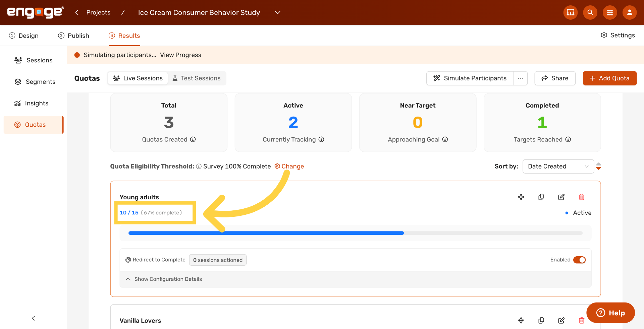This screenshot has width=644, height=329.
Task: Open the project name dropdown chevron
Action: click(277, 12)
